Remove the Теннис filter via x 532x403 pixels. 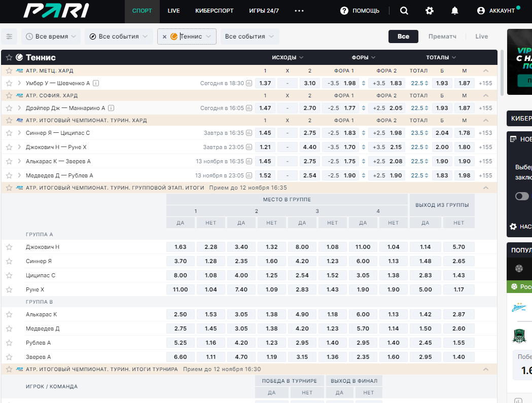[x=164, y=36]
